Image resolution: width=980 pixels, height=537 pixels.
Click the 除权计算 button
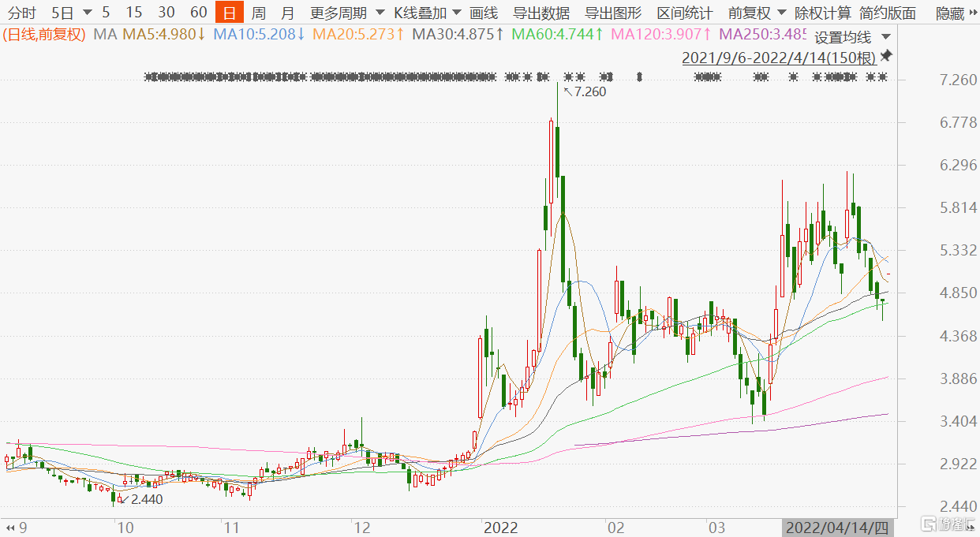tap(823, 13)
